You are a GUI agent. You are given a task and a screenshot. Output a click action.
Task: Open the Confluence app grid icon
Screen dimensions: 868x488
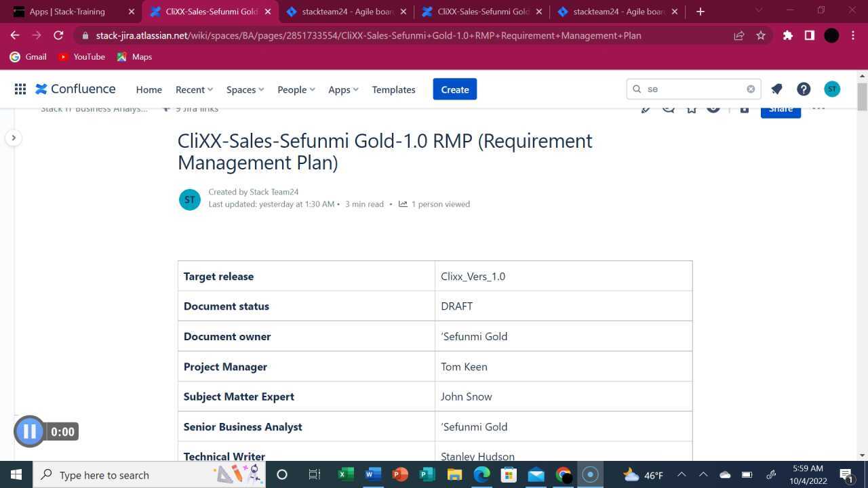coord(20,89)
